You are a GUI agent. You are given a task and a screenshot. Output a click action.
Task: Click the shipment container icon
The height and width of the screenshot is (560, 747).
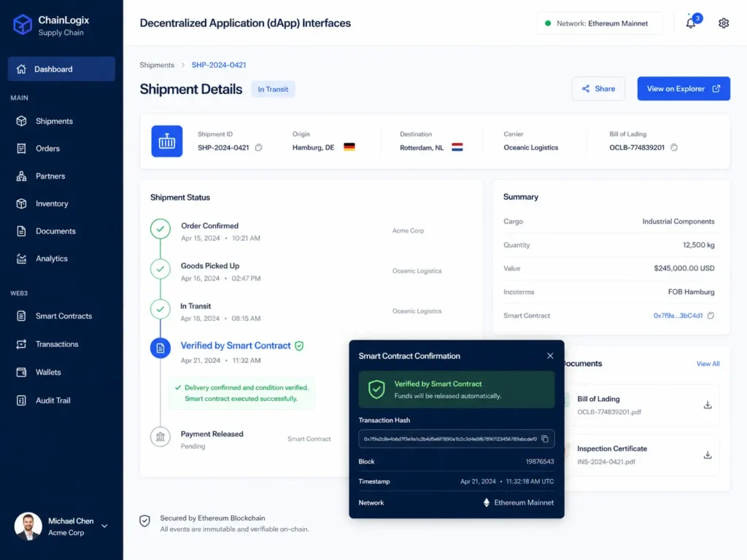[x=167, y=141]
